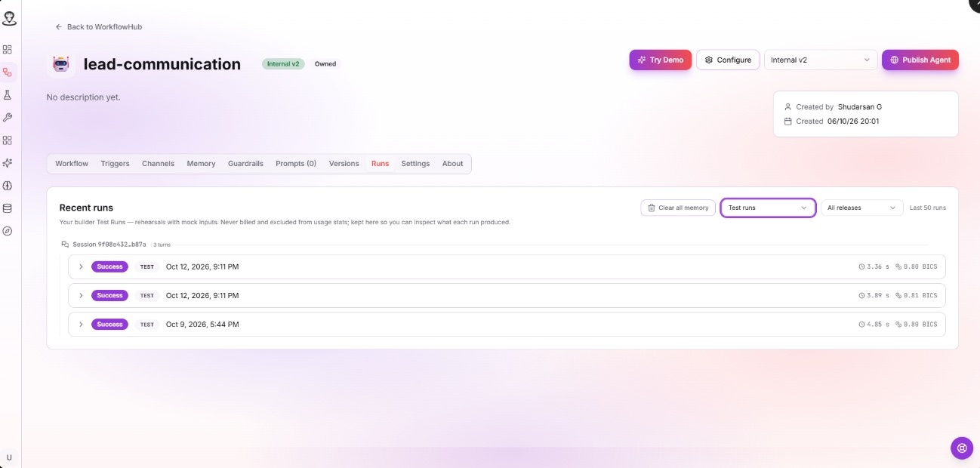
Task: Click Clear all memory button
Action: 678,208
